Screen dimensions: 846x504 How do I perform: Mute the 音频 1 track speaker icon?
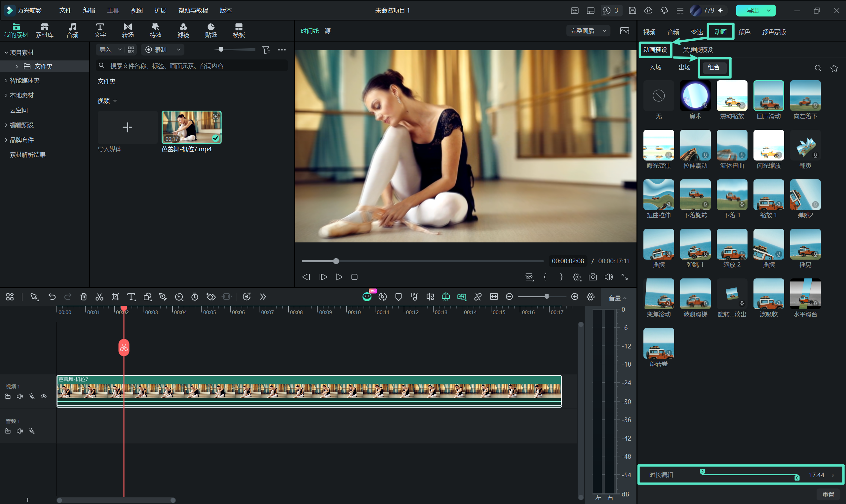[20, 431]
